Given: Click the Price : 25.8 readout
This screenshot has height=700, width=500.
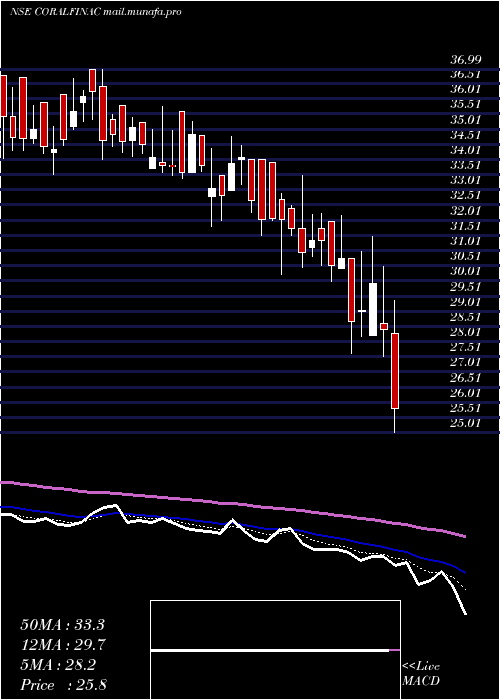Looking at the screenshot, I should pyautogui.click(x=63, y=685).
